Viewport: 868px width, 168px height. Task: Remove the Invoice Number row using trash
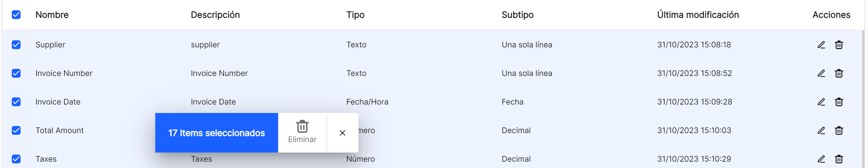click(x=839, y=73)
